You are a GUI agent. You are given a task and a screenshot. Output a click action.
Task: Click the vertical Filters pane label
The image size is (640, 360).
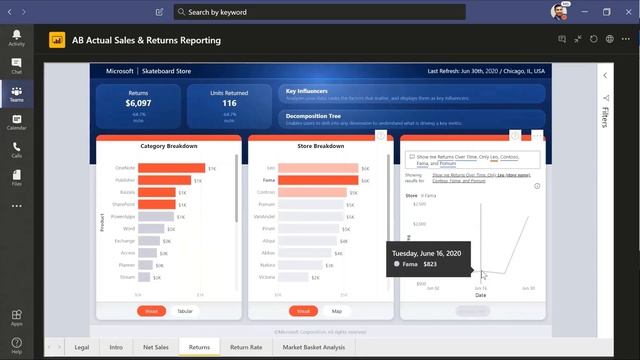[x=606, y=117]
